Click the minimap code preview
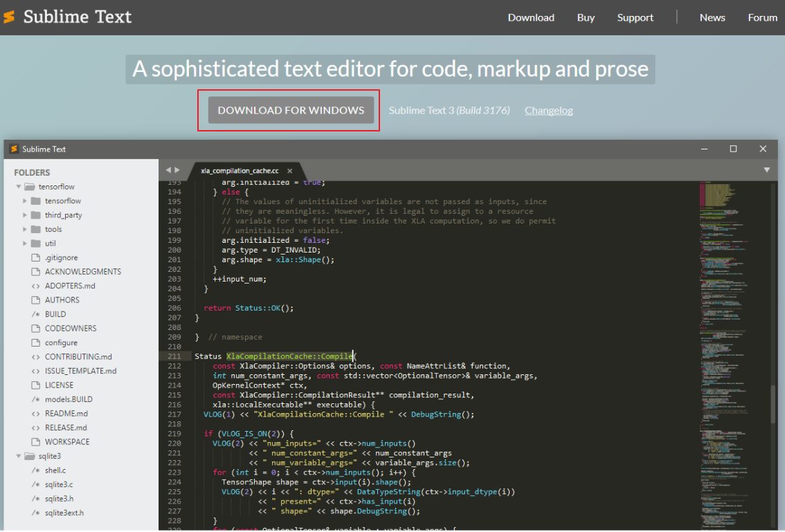This screenshot has width=785, height=532. [725, 356]
